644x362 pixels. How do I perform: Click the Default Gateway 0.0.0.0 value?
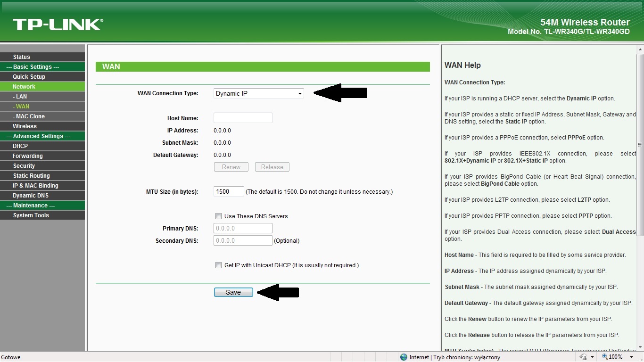[x=222, y=155]
